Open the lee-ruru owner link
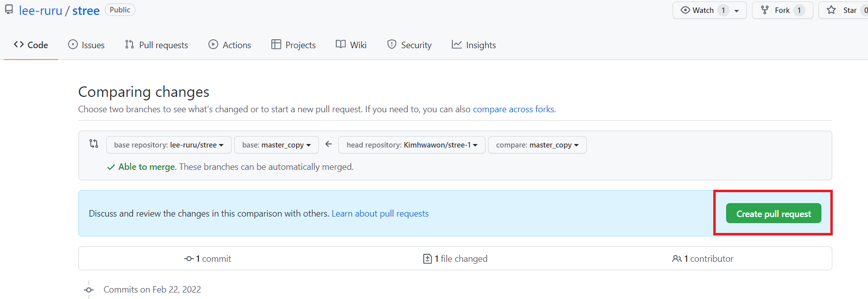This screenshot has height=299, width=868. [41, 10]
